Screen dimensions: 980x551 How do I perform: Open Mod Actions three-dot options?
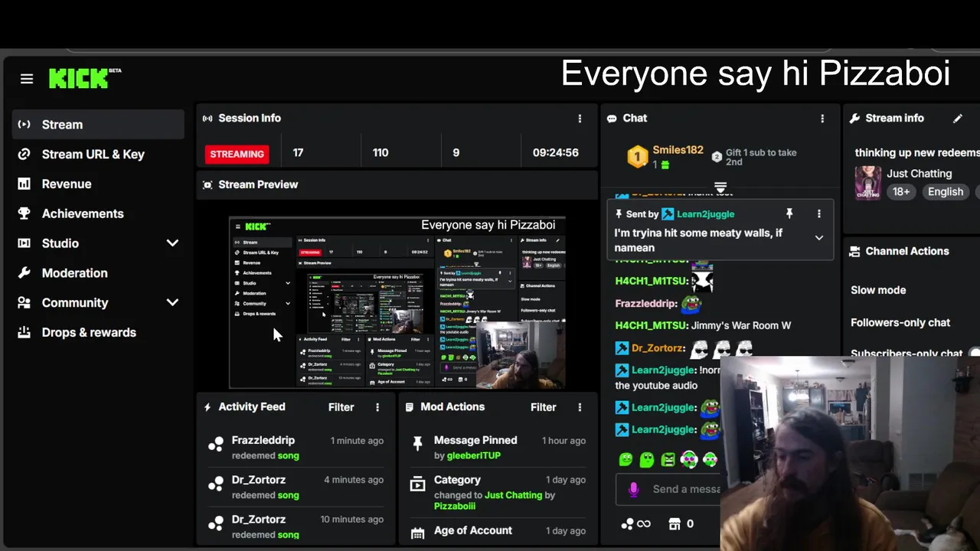[x=580, y=407]
